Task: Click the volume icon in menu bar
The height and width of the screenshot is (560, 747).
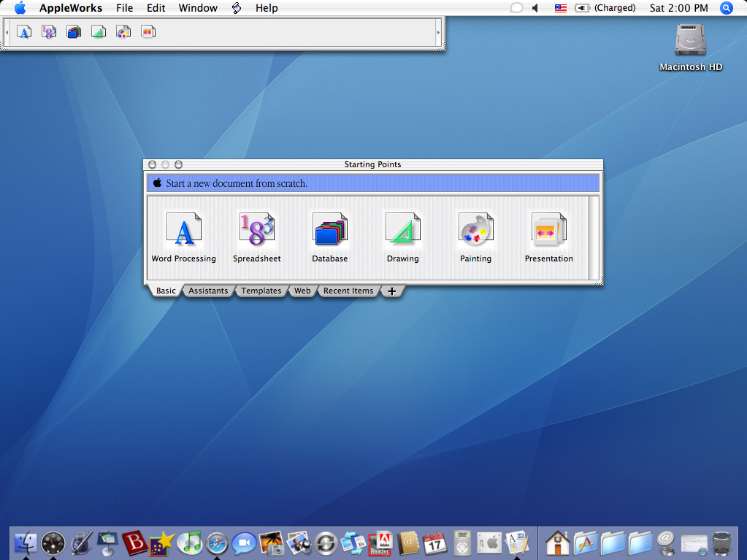Action: [x=536, y=8]
